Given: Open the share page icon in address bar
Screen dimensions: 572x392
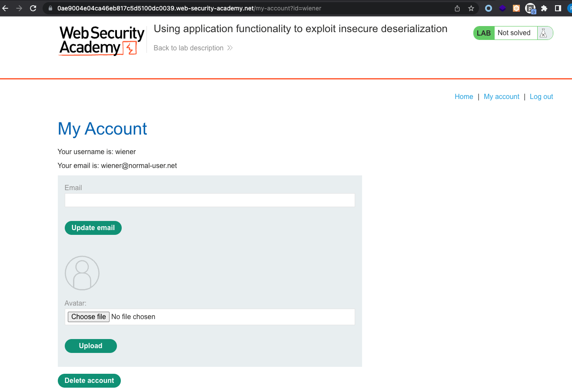Looking at the screenshot, I should point(457,8).
